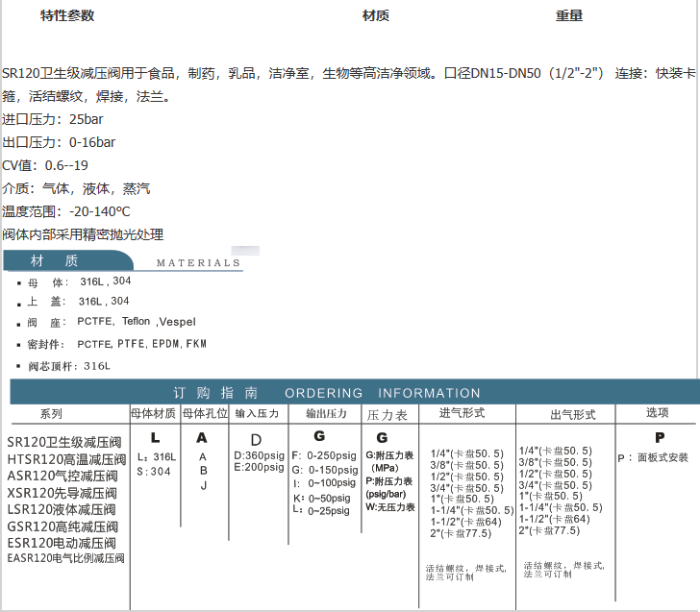Click the P：面板式安装 option
This screenshot has height=612, width=700.
tap(653, 457)
